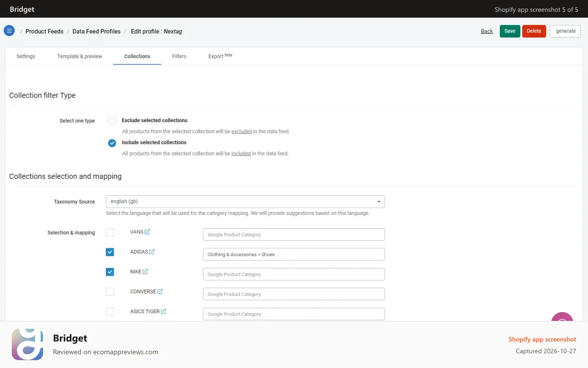Click 'Collections selection and mapping' heading
The width and height of the screenshot is (588, 368).
66,176
